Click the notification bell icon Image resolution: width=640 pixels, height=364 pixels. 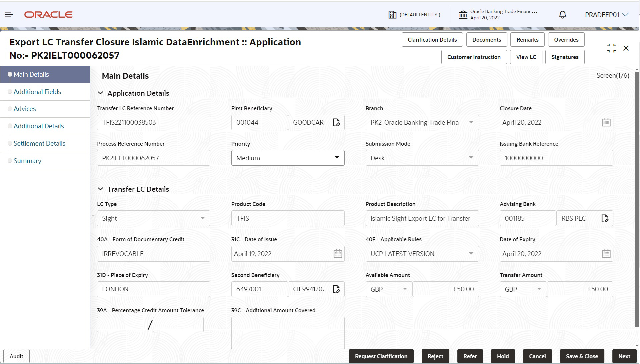tap(562, 15)
